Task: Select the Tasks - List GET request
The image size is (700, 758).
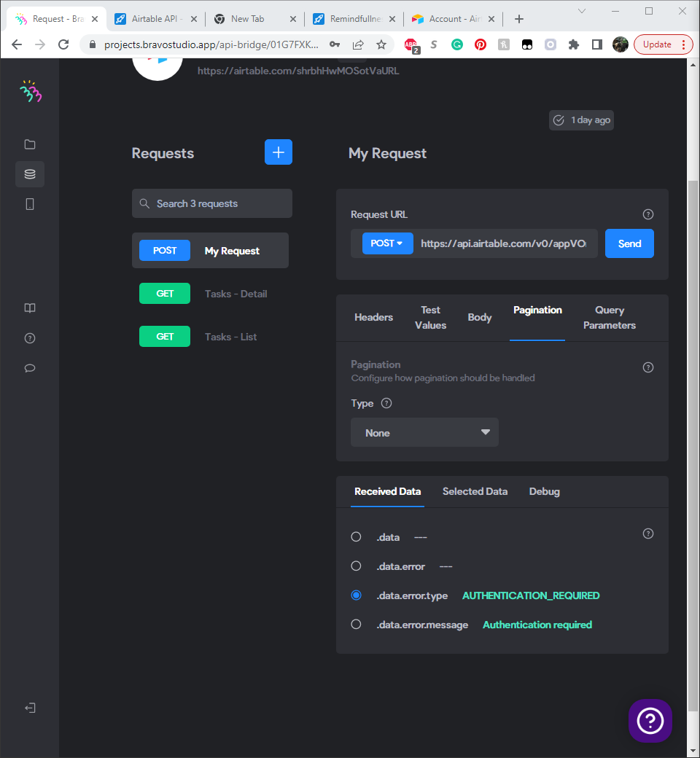Action: pos(211,337)
